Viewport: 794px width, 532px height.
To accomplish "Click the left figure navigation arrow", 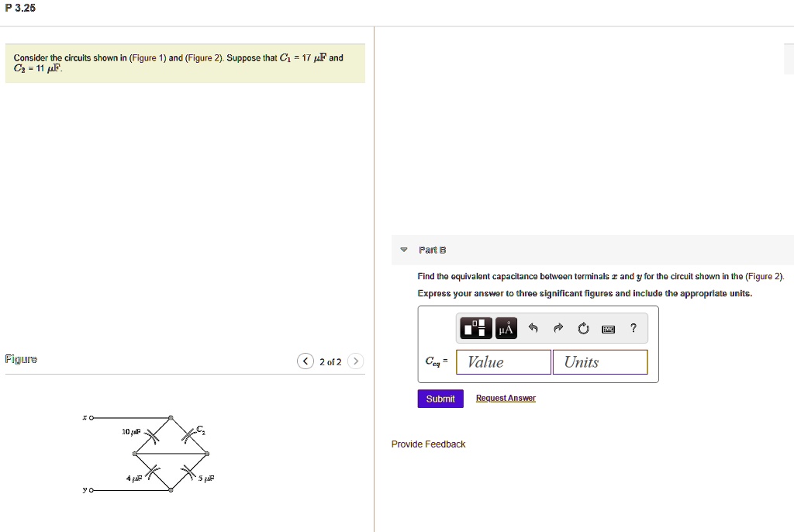I will click(305, 361).
